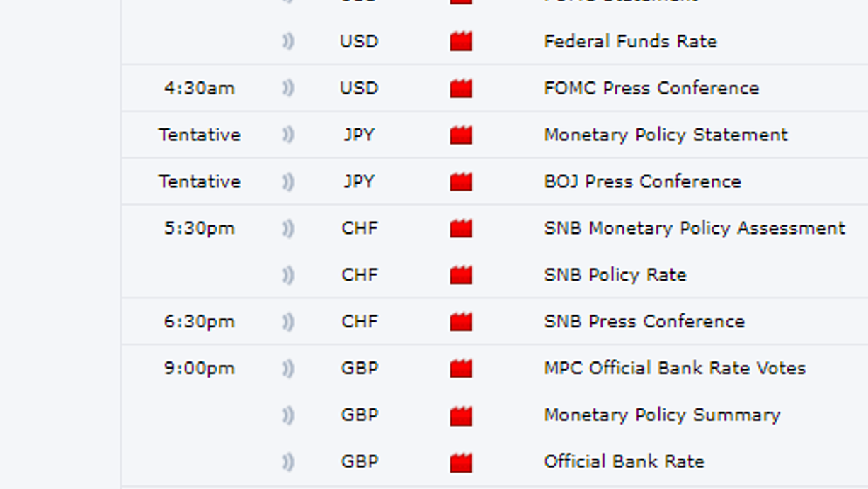The width and height of the screenshot is (868, 489).
Task: Open the Official Bank Rate event
Action: click(x=624, y=462)
